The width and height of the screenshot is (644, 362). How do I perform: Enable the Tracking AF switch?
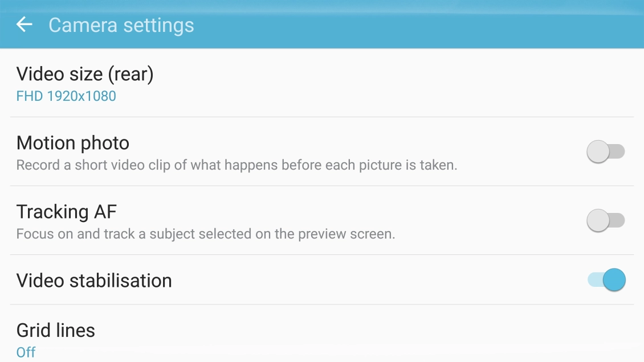606,221
